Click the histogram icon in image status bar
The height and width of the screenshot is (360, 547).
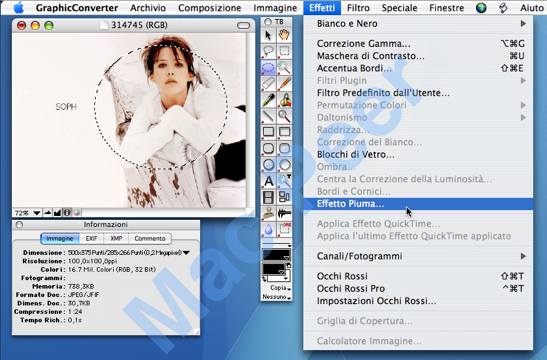pyautogui.click(x=58, y=212)
